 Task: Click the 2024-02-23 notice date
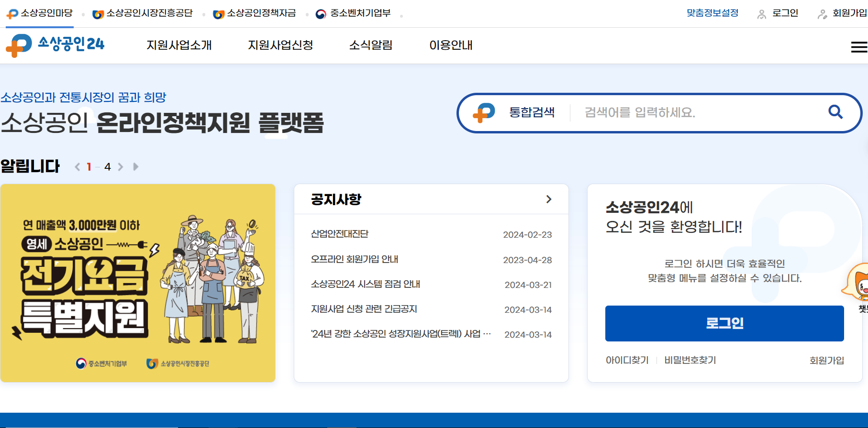tap(527, 235)
